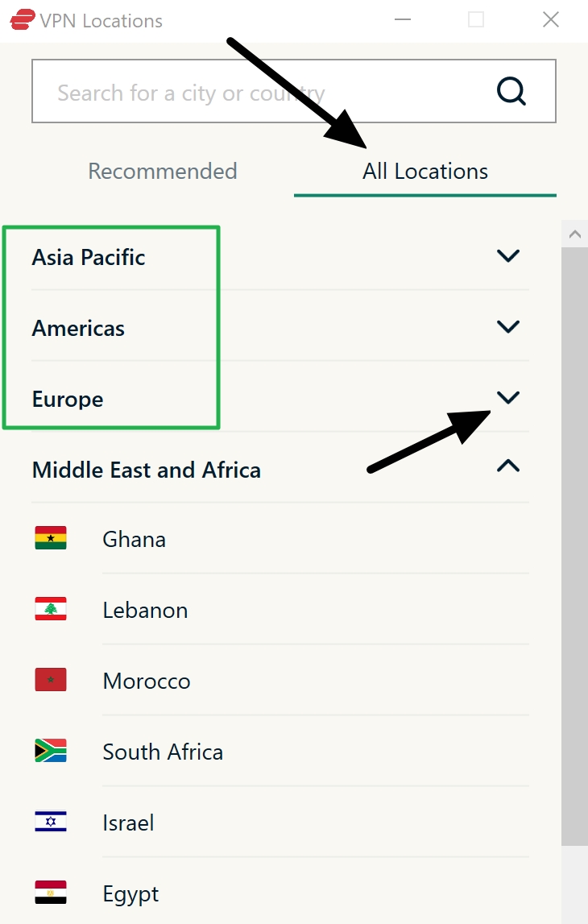
Task: Open the All Locations tab
Action: coord(424,171)
